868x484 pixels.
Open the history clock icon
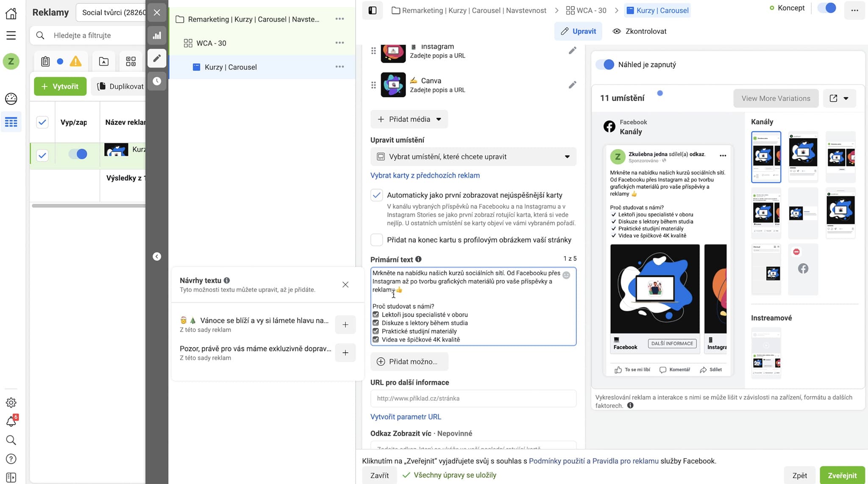click(x=157, y=81)
